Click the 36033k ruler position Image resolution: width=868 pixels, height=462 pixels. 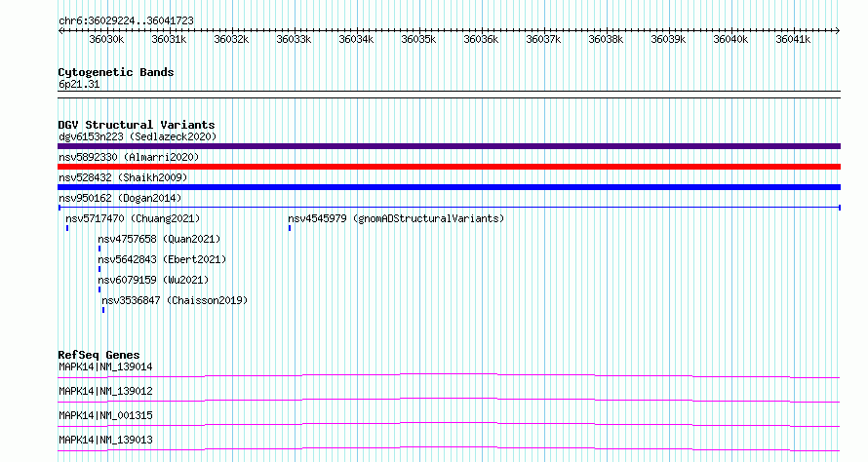(294, 39)
